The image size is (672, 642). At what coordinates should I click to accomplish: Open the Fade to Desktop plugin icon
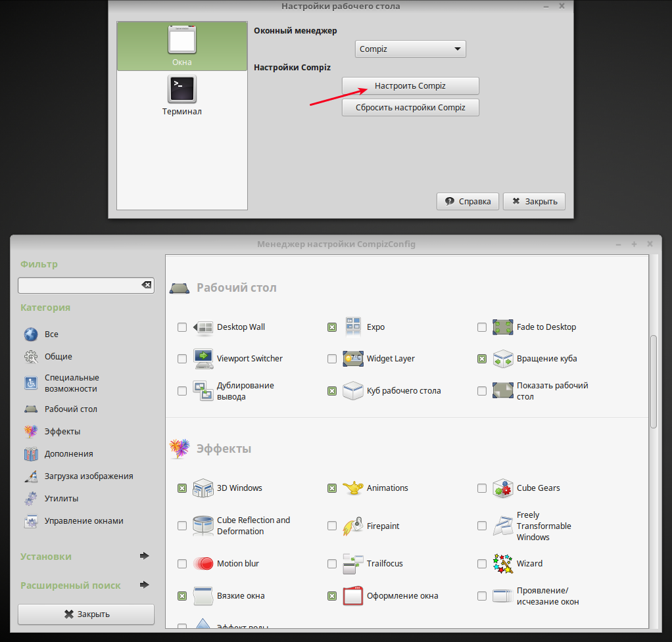(503, 327)
